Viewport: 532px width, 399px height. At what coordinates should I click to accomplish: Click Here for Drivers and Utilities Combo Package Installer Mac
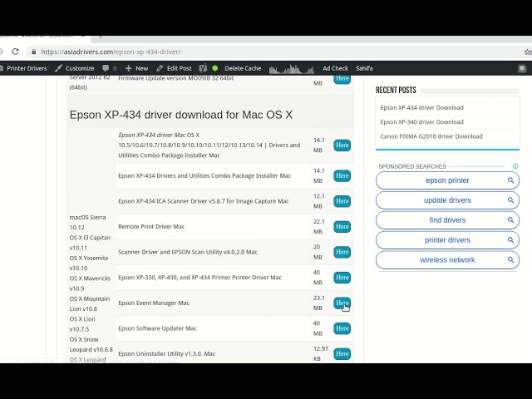[342, 175]
